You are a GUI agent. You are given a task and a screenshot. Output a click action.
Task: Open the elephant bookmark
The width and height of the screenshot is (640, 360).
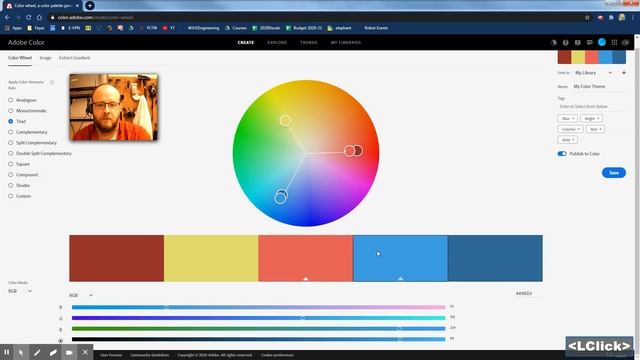click(339, 28)
